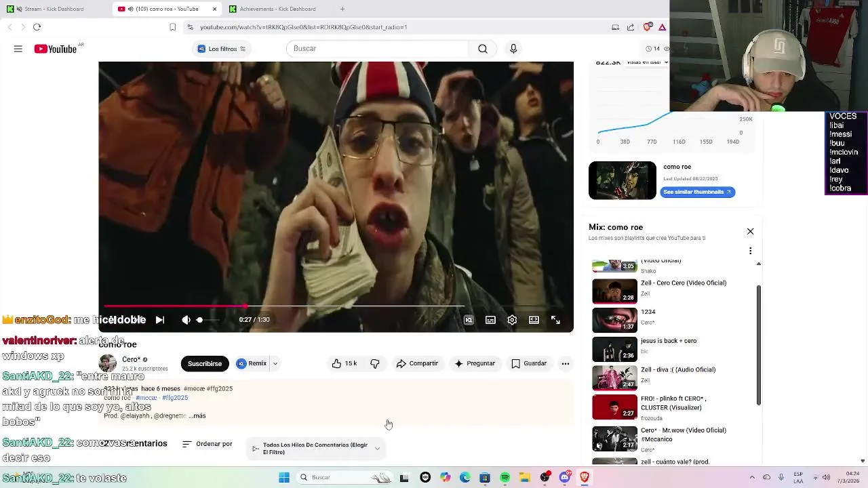Open the Ordenar por sort menu
The height and width of the screenshot is (488, 868).
pyautogui.click(x=208, y=444)
